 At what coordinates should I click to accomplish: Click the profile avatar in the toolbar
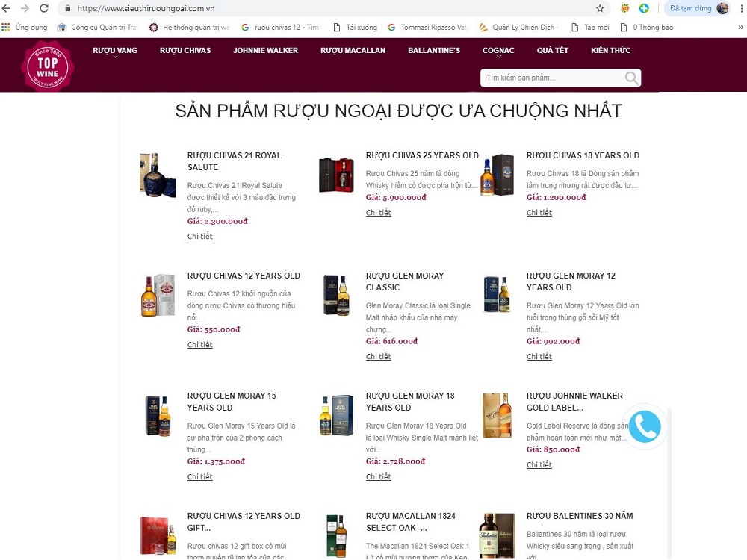click(722, 8)
